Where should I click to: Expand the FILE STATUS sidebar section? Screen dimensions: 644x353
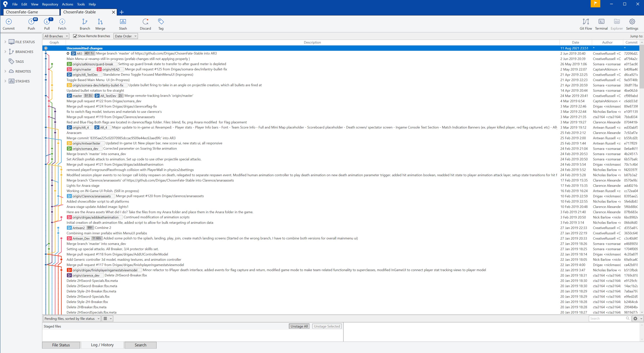pyautogui.click(x=5, y=42)
